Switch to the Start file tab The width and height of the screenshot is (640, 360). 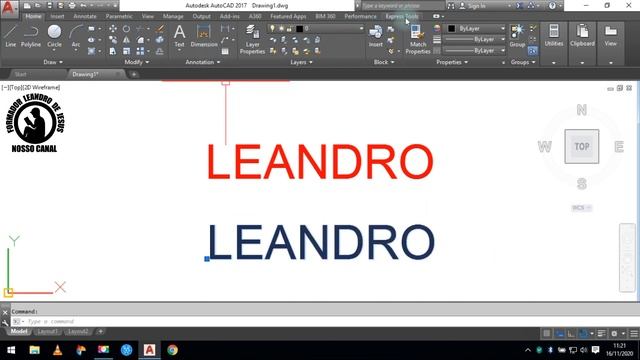(x=20, y=74)
